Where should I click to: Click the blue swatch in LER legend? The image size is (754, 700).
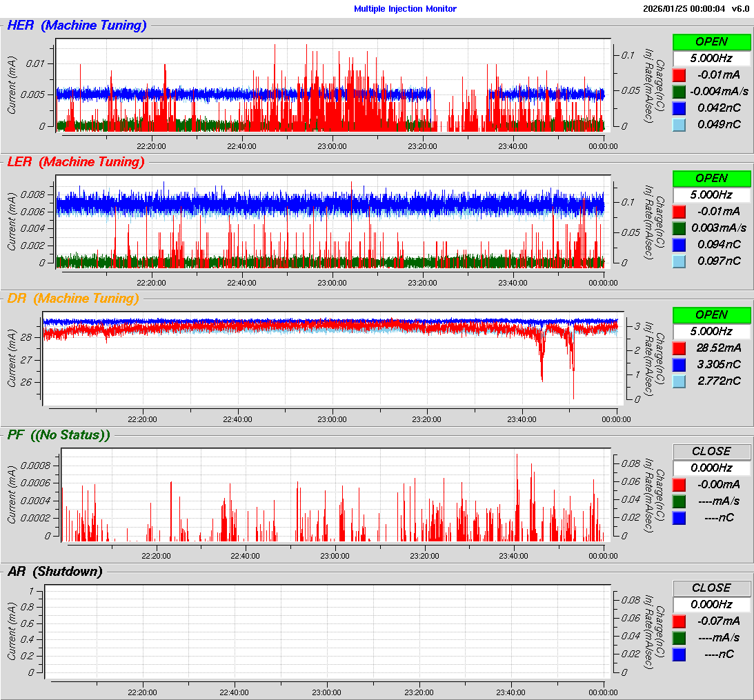coord(679,244)
